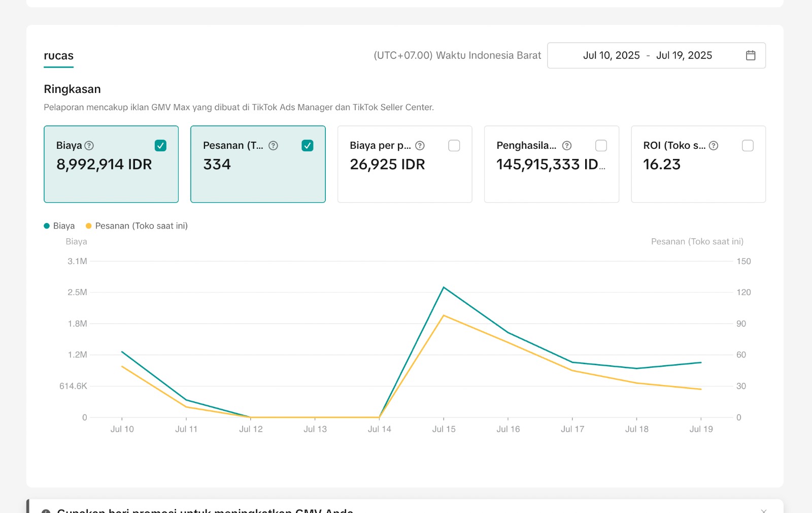The image size is (812, 513).
Task: Click help icon beside ROI metric
Action: [714, 146]
